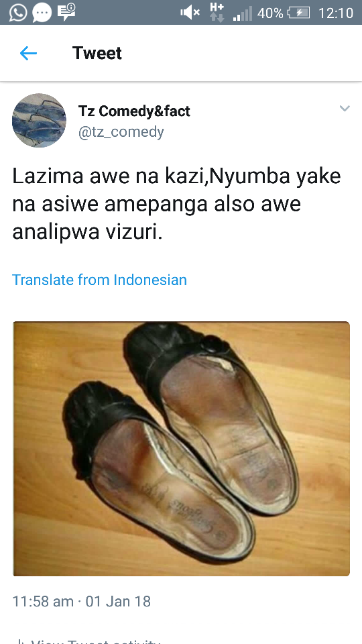Tap the 40% battery percentage text
The width and height of the screenshot is (362, 644).
(270, 13)
